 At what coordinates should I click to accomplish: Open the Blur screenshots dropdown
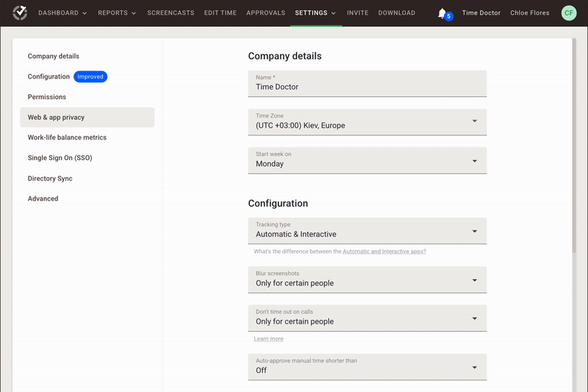coord(367,280)
